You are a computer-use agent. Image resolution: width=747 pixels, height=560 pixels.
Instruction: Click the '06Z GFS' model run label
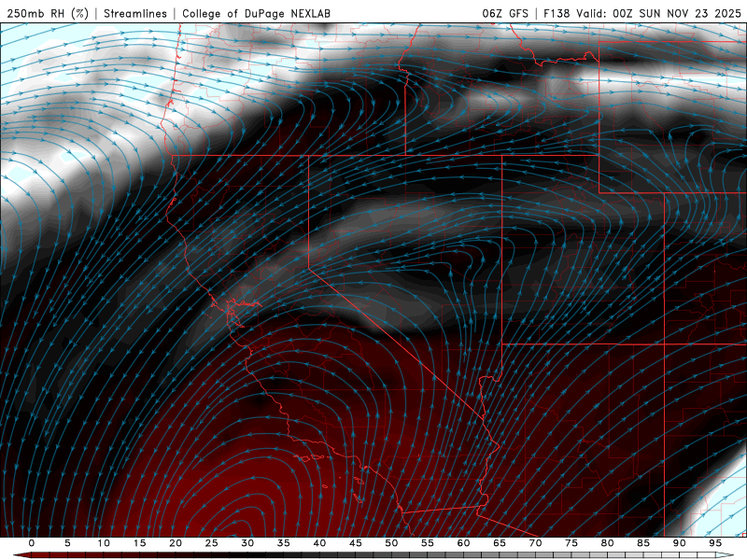point(505,13)
